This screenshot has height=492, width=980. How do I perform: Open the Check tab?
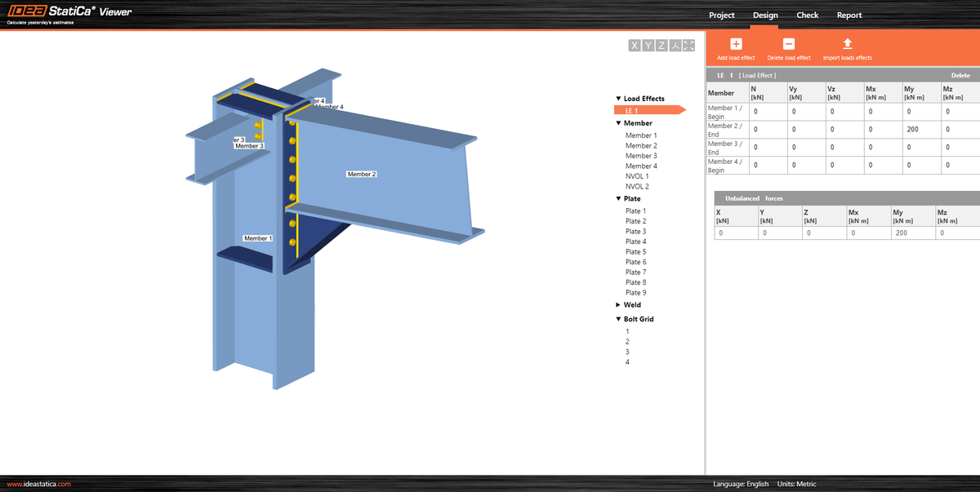pos(807,15)
